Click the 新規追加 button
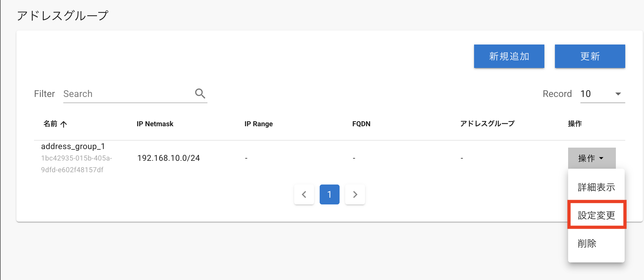This screenshot has height=280, width=644. click(x=509, y=56)
